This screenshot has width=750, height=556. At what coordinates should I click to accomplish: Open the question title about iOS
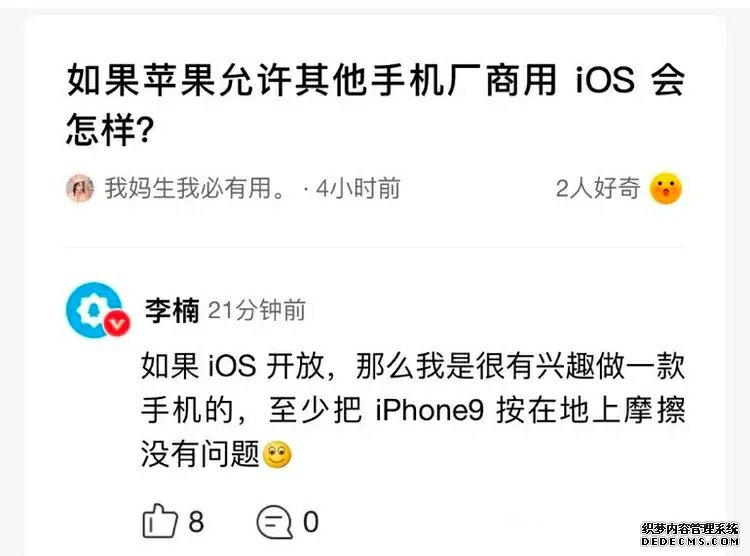click(375, 104)
